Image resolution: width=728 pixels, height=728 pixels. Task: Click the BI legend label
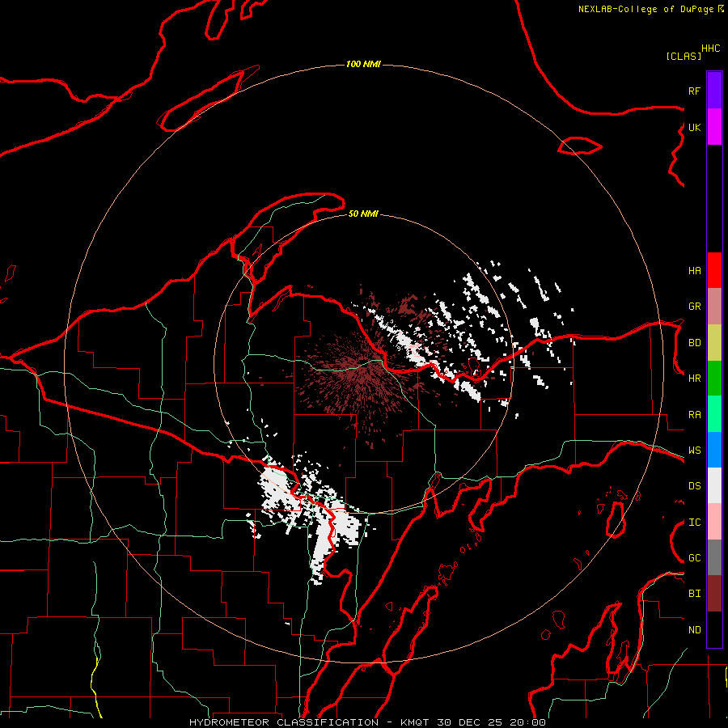[x=694, y=594]
